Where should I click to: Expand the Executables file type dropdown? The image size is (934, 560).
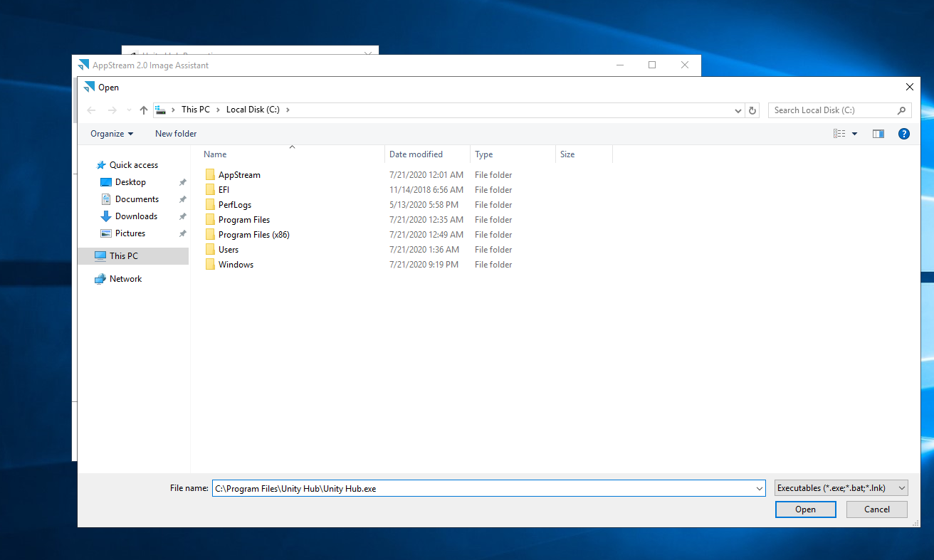pyautogui.click(x=841, y=488)
